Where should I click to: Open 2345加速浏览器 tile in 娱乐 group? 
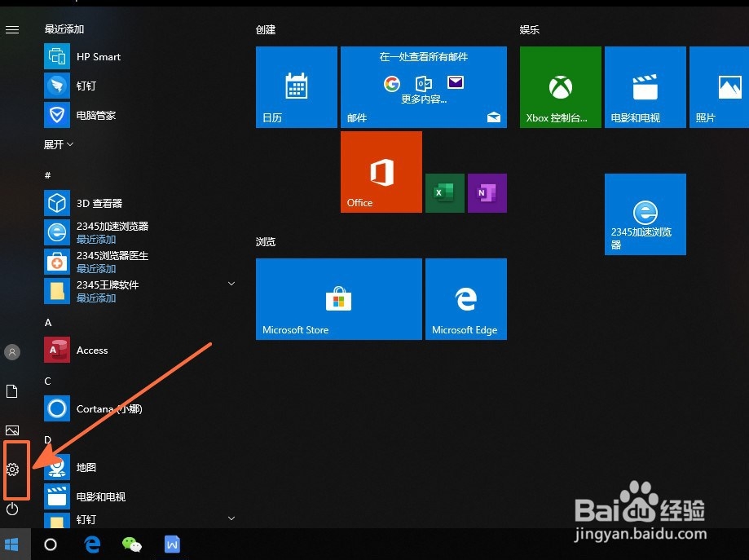[x=645, y=214]
